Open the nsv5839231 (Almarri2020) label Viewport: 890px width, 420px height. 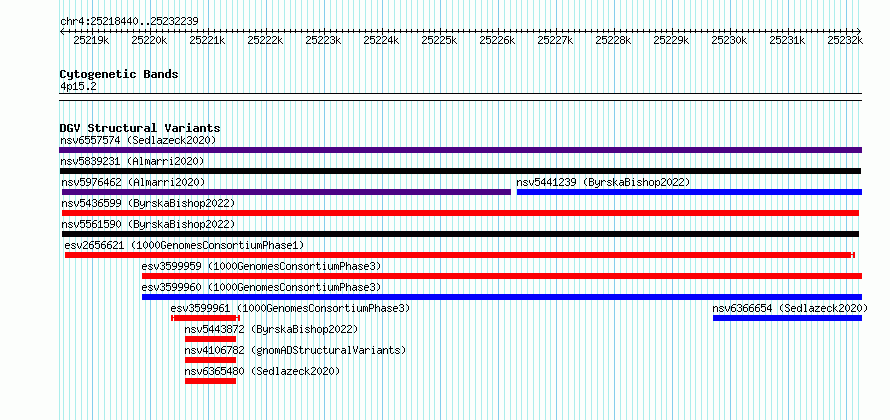tap(132, 161)
